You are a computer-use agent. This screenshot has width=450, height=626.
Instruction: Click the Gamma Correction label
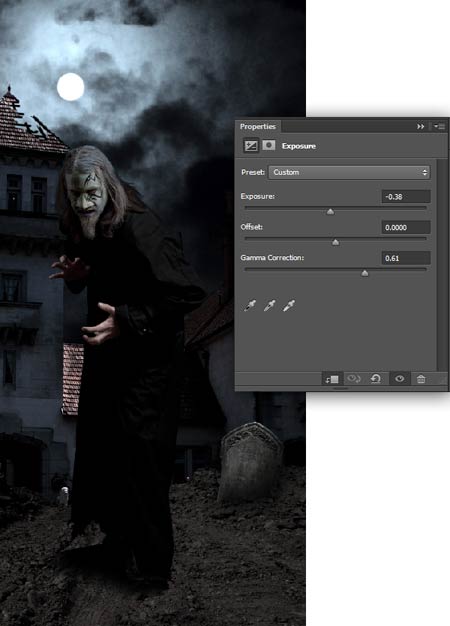tap(272, 258)
